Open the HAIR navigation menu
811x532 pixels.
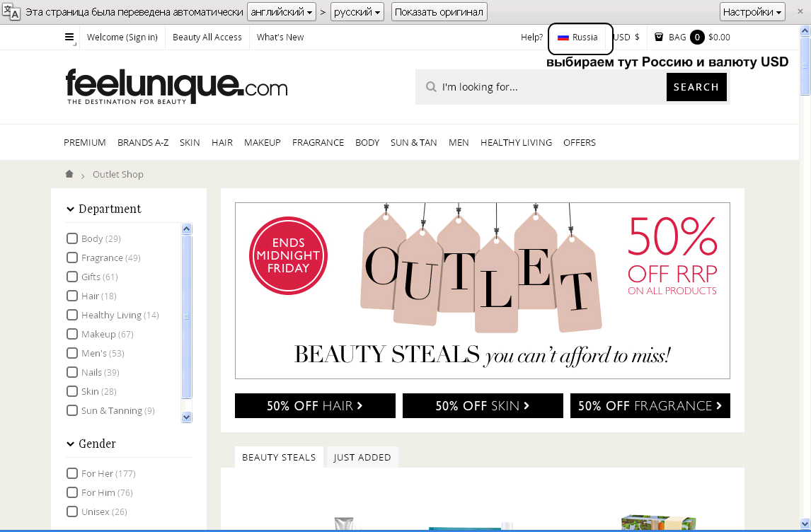(222, 142)
